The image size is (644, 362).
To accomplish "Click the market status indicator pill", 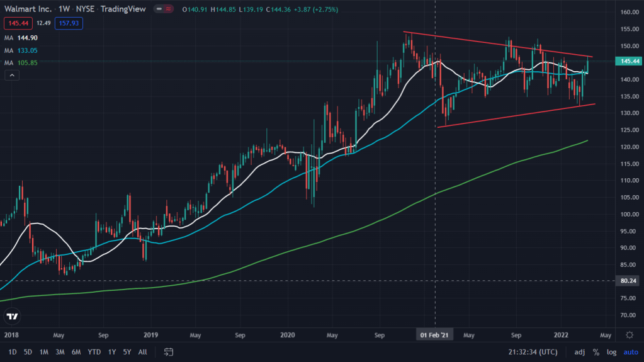I will pos(165,9).
